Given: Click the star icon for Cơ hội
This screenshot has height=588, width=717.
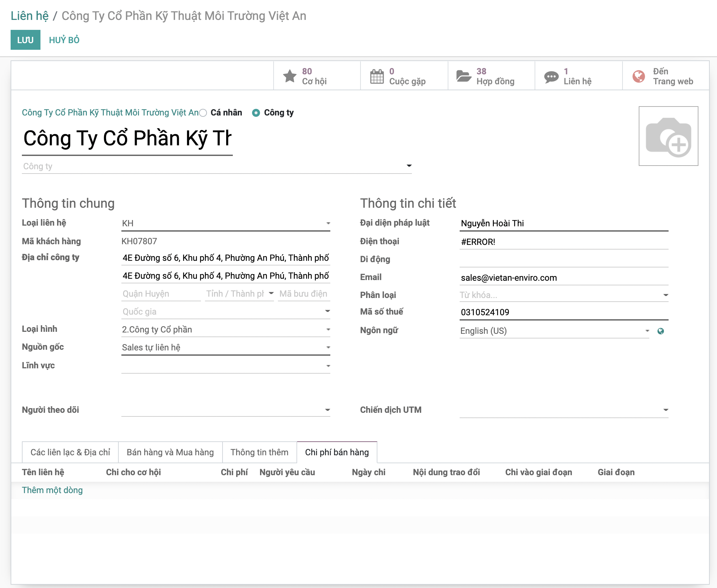Looking at the screenshot, I should click(x=290, y=76).
